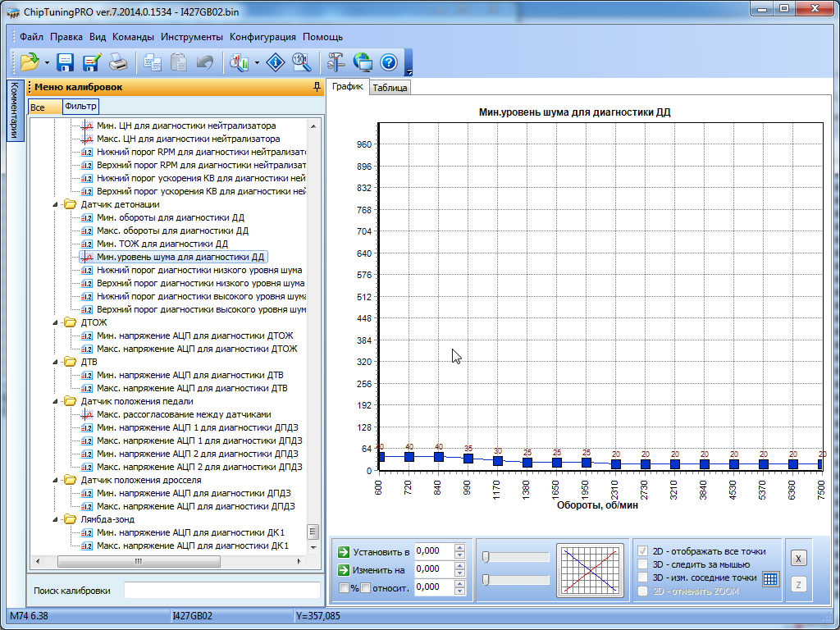840x630 pixels.
Task: Switch to the Таблица tab
Action: [x=389, y=88]
